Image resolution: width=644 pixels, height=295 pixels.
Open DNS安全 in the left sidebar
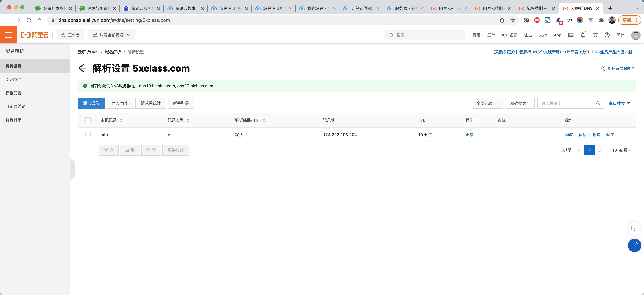tap(13, 79)
